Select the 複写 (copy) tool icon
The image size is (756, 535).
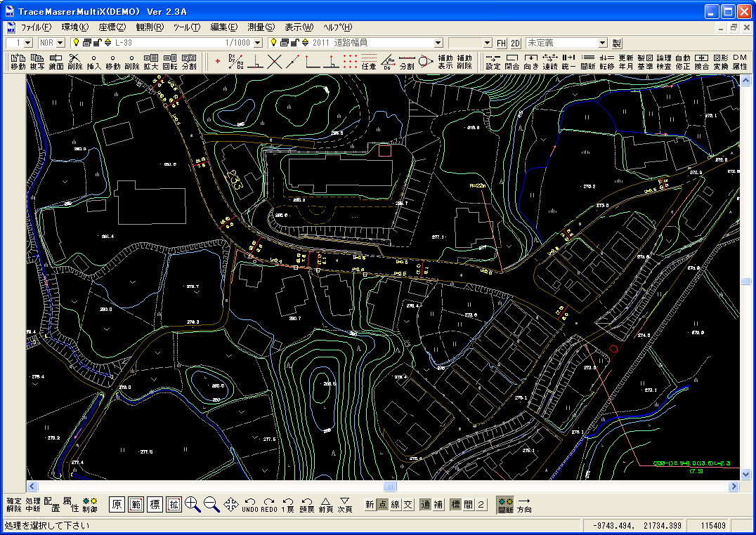[37, 62]
